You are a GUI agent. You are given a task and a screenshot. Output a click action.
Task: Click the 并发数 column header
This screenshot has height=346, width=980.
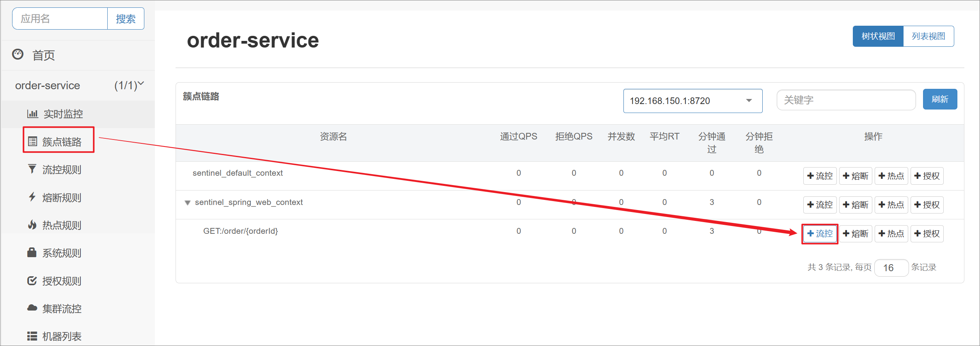pos(621,136)
